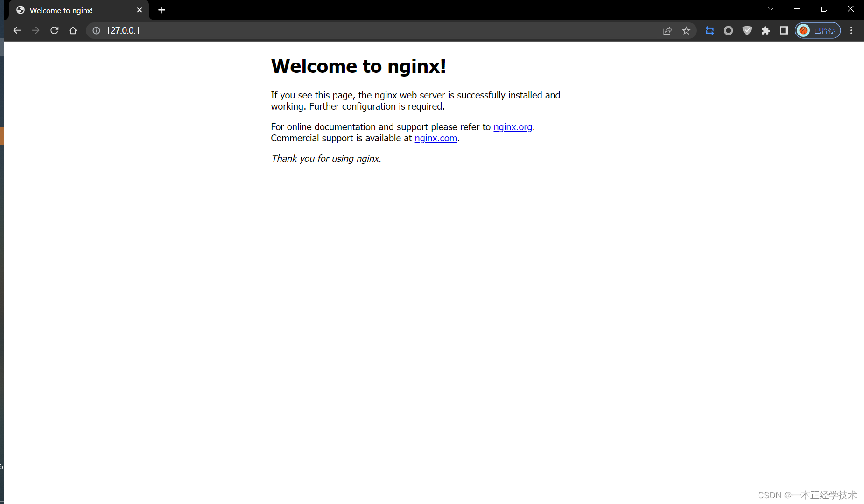Click the white square toolbar icon
The image size is (864, 504).
(x=785, y=30)
